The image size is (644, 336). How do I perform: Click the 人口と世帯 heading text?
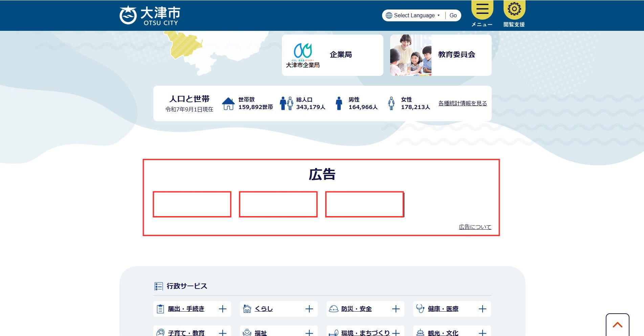pos(190,99)
